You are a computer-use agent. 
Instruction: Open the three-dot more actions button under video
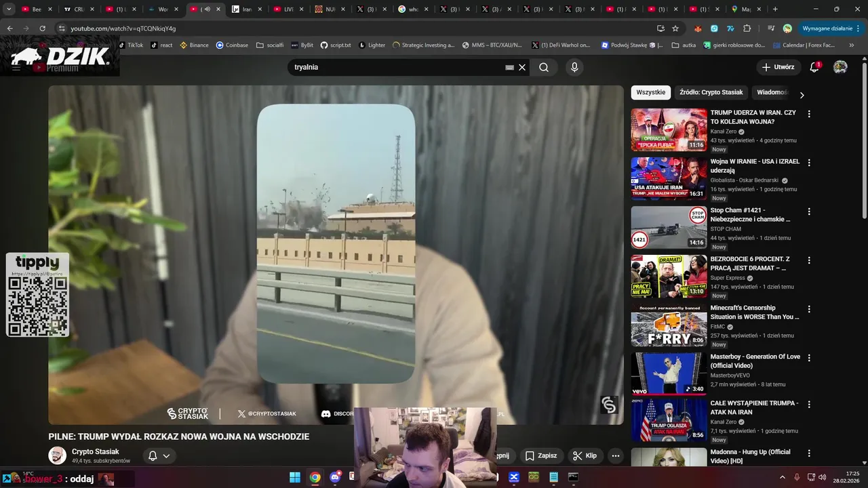point(616,455)
